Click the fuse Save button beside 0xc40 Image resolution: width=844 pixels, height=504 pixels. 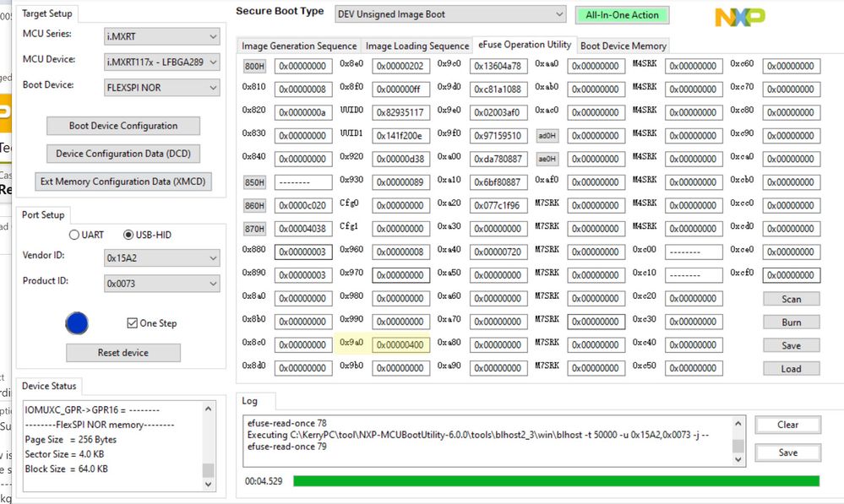pyautogui.click(x=792, y=345)
